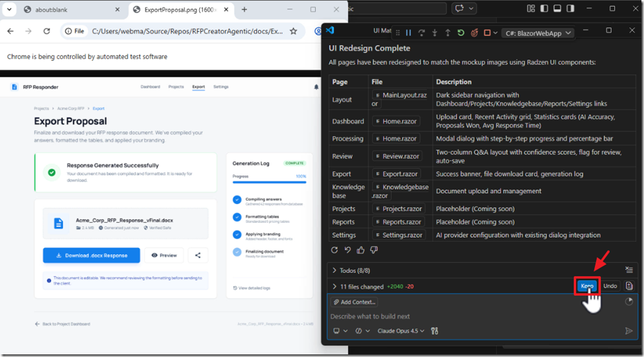644x357 pixels.
Task: Open a new Chrome tab
Action: pyautogui.click(x=244, y=10)
